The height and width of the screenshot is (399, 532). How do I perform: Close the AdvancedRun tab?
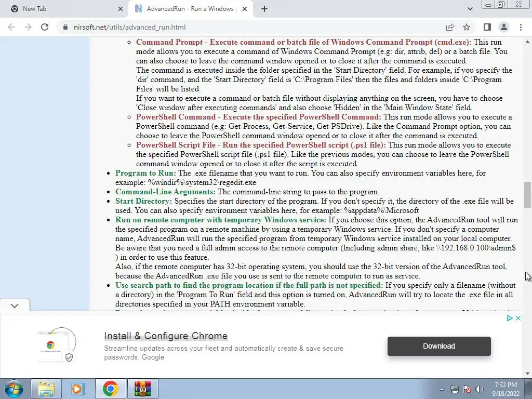245,9
